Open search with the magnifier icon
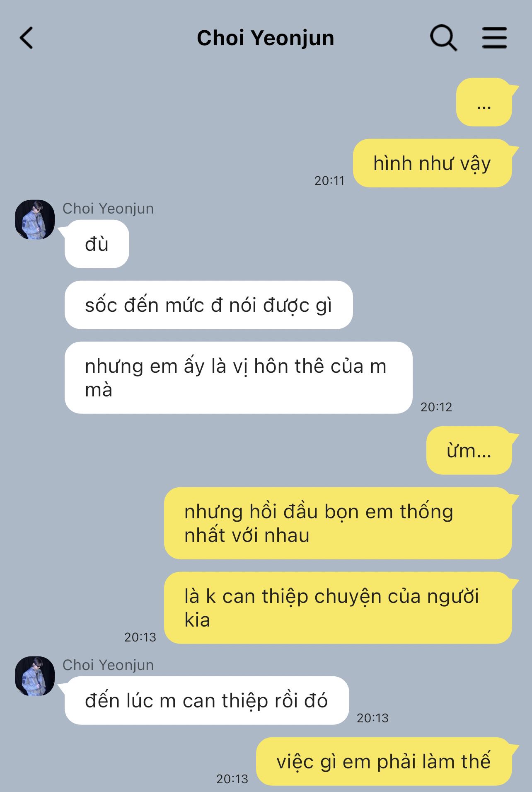The height and width of the screenshot is (792, 532). coord(443,38)
